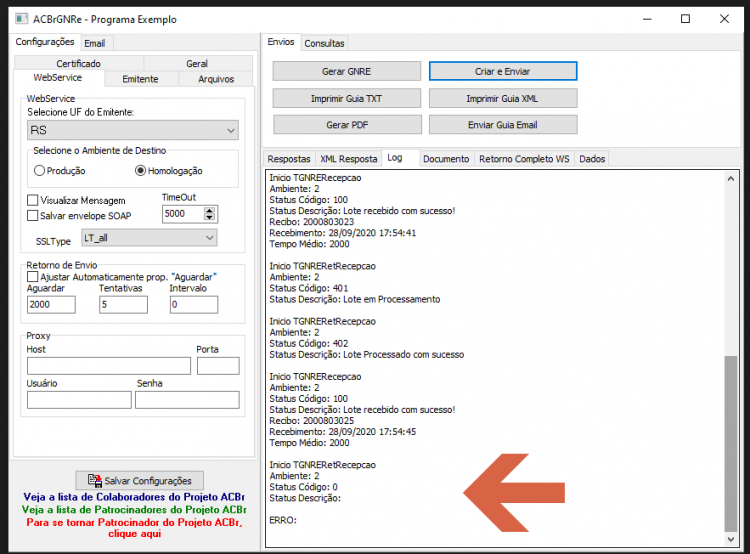The image size is (750, 554).
Task: Click the Intervalo field showing 0
Action: click(194, 304)
